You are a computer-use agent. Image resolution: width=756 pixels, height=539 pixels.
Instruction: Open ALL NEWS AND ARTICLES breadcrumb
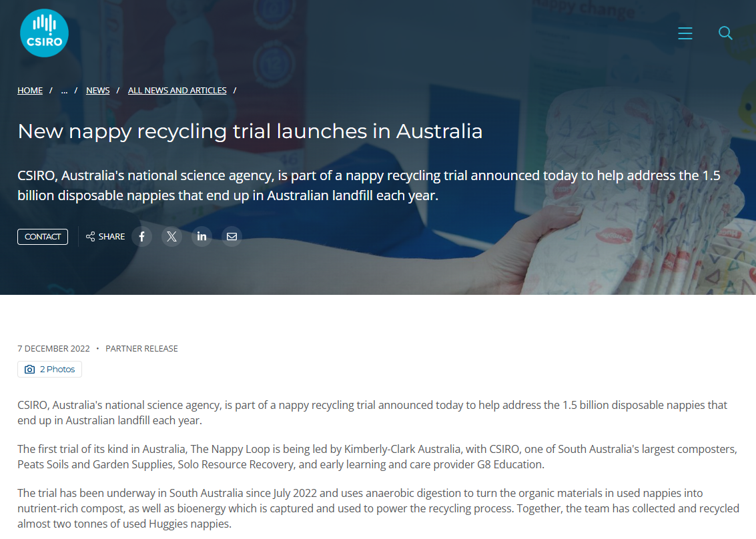[177, 91]
